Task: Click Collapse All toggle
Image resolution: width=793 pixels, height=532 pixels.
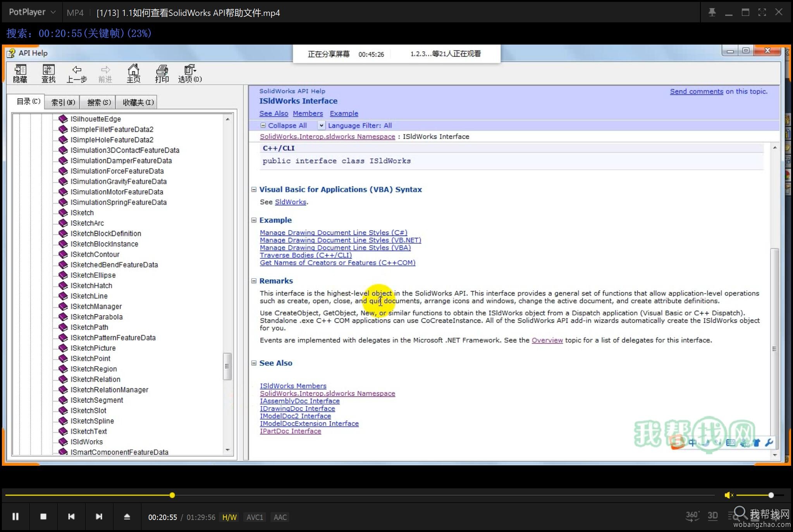Action: (x=284, y=126)
